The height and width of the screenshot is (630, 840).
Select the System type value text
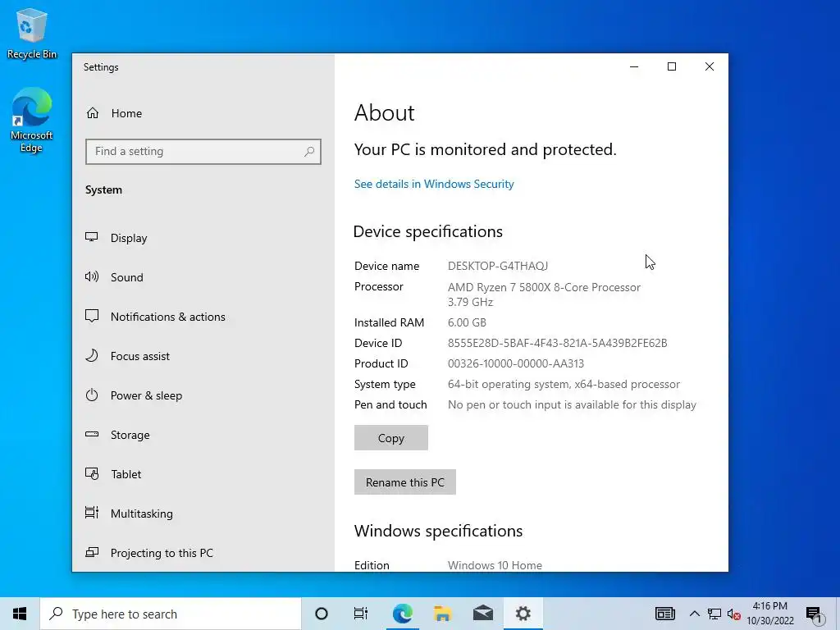point(564,384)
